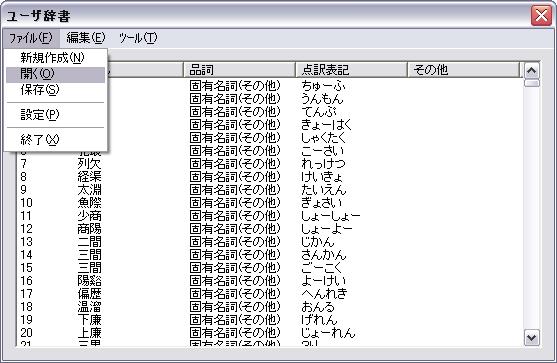The height and width of the screenshot is (363, 557).
Task: Select row 10 entry 魚際
Action: 89,203
